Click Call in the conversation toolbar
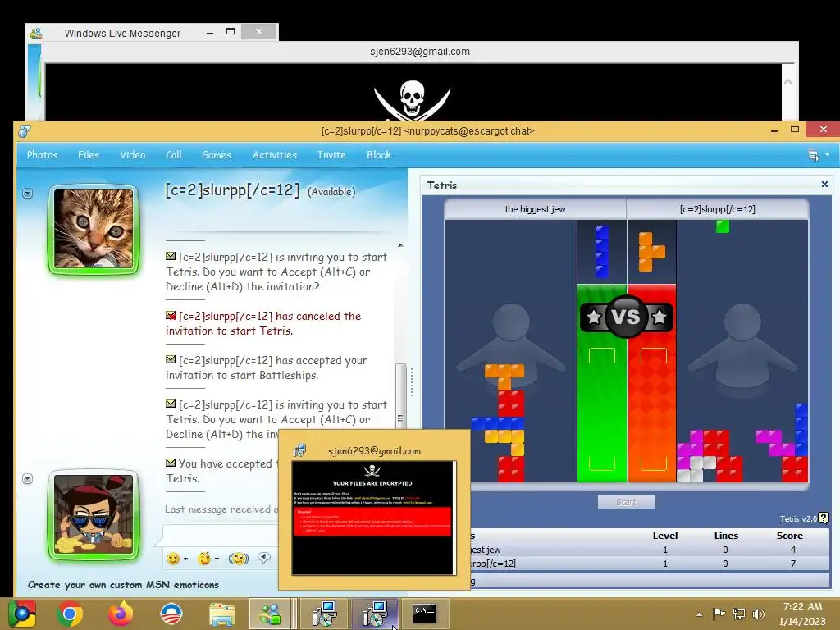 coord(174,155)
